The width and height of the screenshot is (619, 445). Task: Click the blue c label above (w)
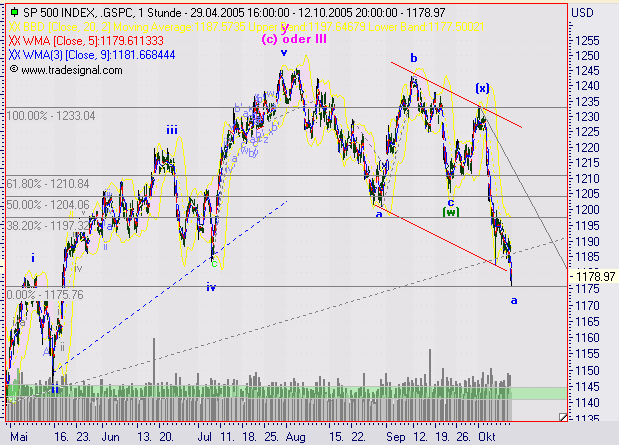click(x=451, y=203)
